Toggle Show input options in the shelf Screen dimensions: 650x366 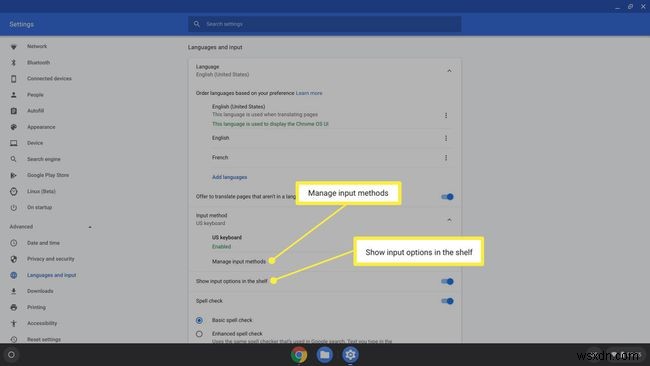(x=447, y=281)
